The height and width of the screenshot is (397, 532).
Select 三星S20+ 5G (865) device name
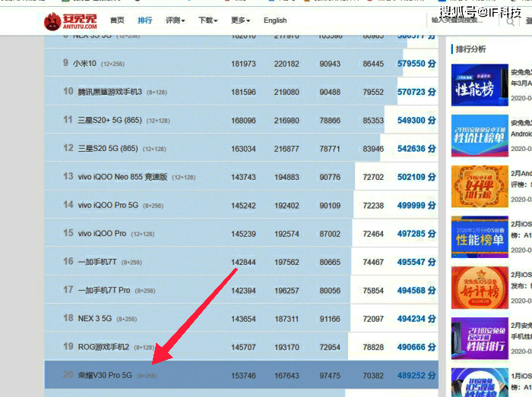point(109,120)
